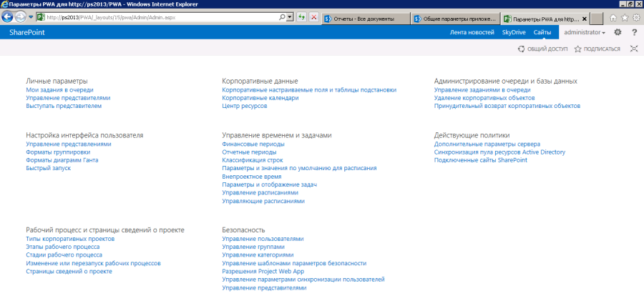Open the browser Tools gear icon

coord(636,18)
